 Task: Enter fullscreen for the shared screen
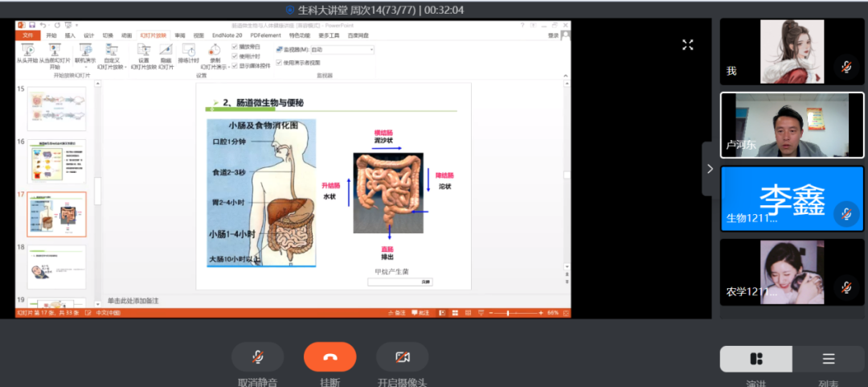(x=688, y=45)
